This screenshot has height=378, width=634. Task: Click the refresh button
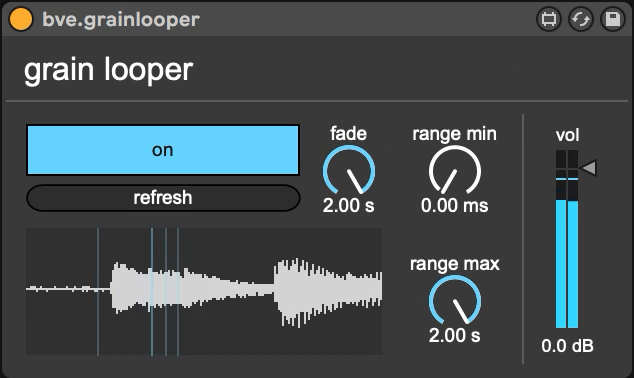click(163, 198)
